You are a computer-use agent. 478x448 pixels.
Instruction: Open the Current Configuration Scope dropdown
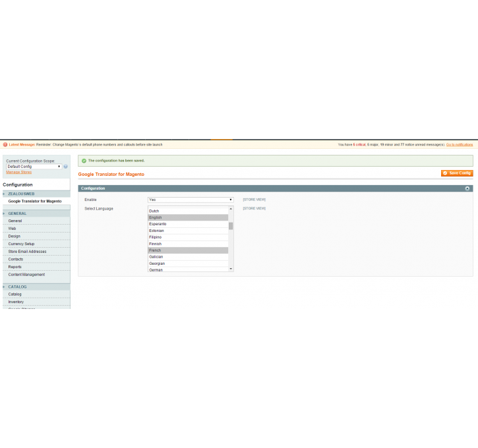tap(34, 167)
